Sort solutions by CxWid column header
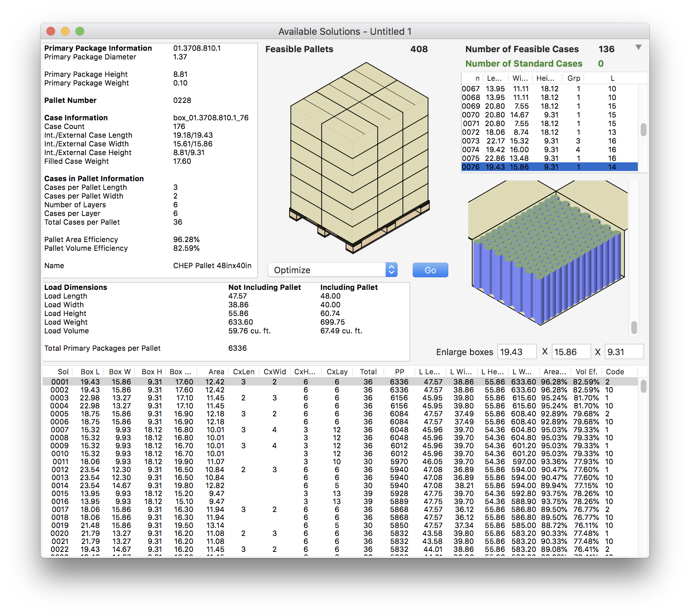Image resolution: width=690 pixels, height=616 pixels. pyautogui.click(x=275, y=371)
